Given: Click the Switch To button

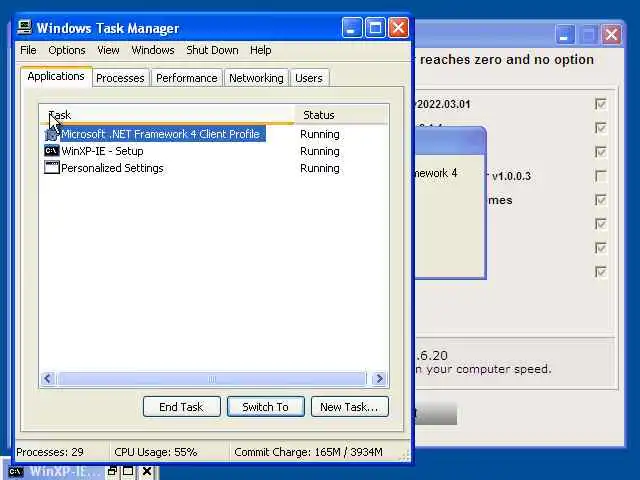Looking at the screenshot, I should tap(266, 407).
